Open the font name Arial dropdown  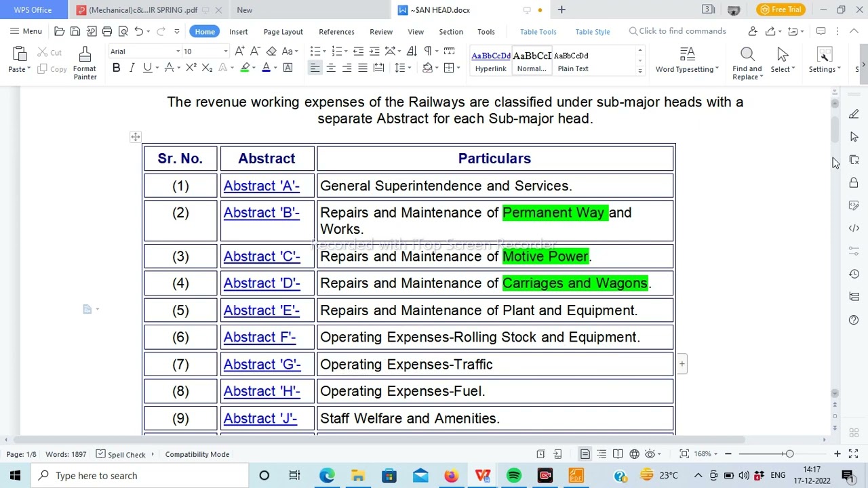coord(178,52)
